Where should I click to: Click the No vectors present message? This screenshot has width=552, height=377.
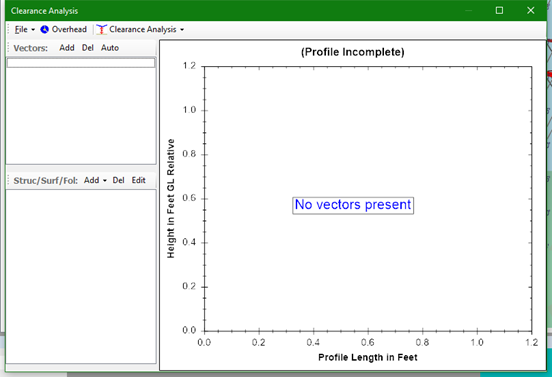[353, 205]
